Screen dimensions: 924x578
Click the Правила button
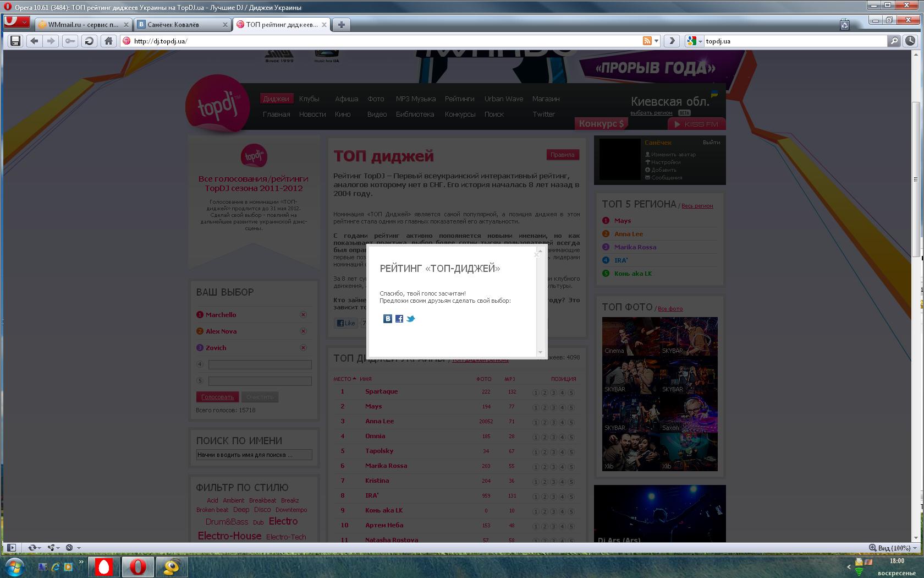pyautogui.click(x=563, y=155)
